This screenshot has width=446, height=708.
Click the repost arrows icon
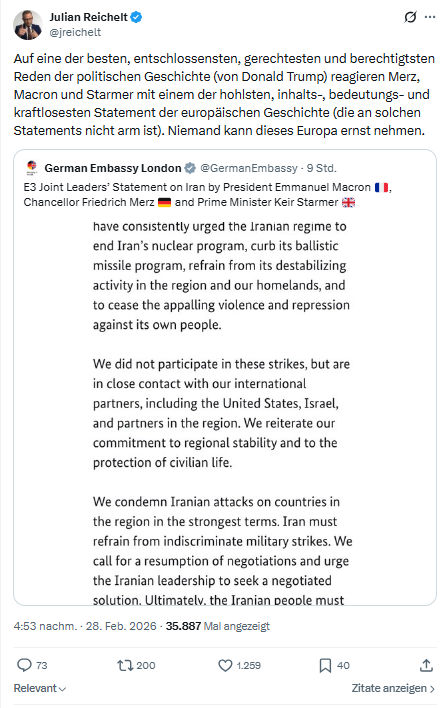125,665
